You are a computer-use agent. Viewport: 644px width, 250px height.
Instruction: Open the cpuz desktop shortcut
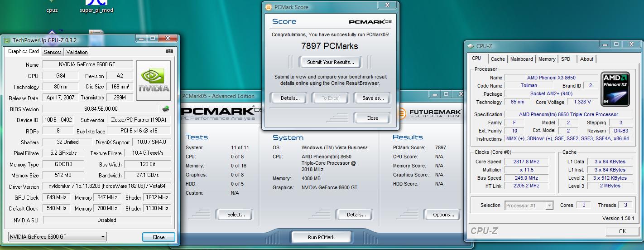(52, 6)
